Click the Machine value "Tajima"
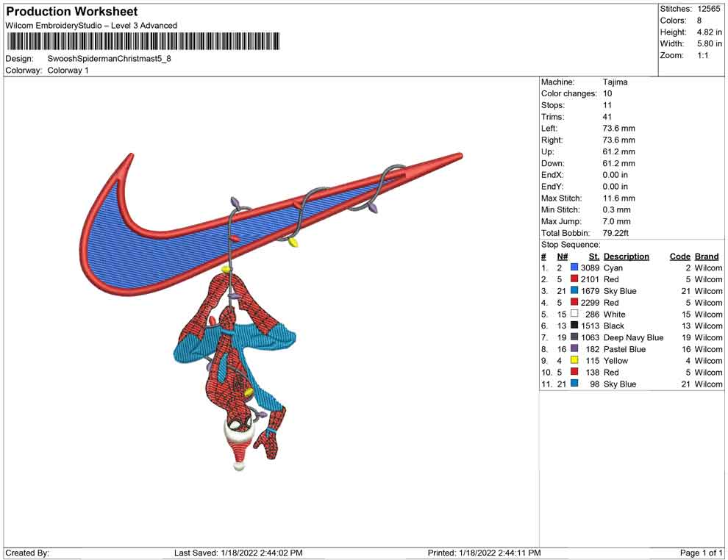The image size is (728, 560). pos(615,82)
